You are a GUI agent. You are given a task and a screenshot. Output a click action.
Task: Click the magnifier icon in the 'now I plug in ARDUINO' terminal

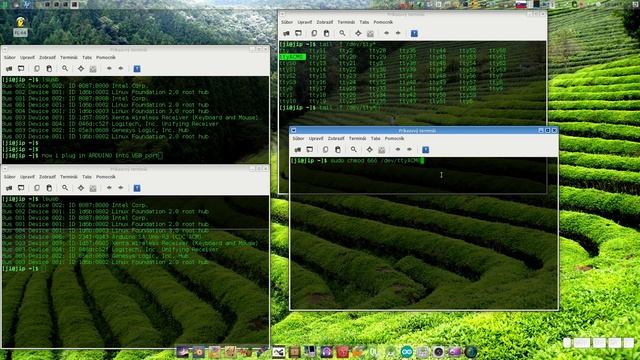click(65, 69)
